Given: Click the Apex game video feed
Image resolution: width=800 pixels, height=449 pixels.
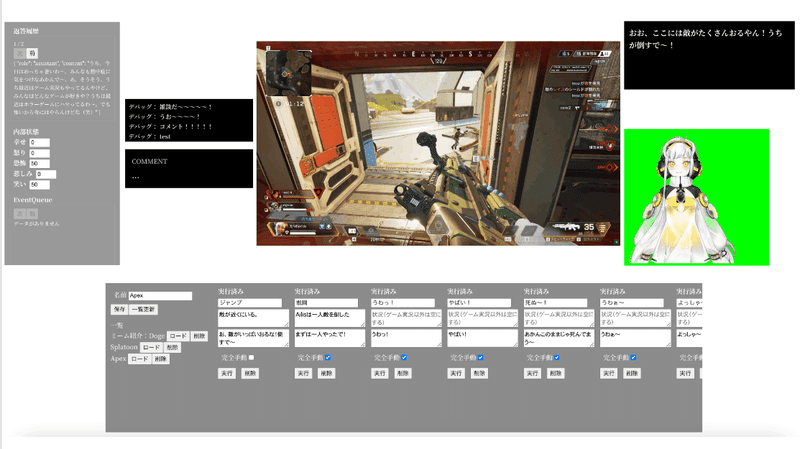Looking at the screenshot, I should (x=438, y=143).
